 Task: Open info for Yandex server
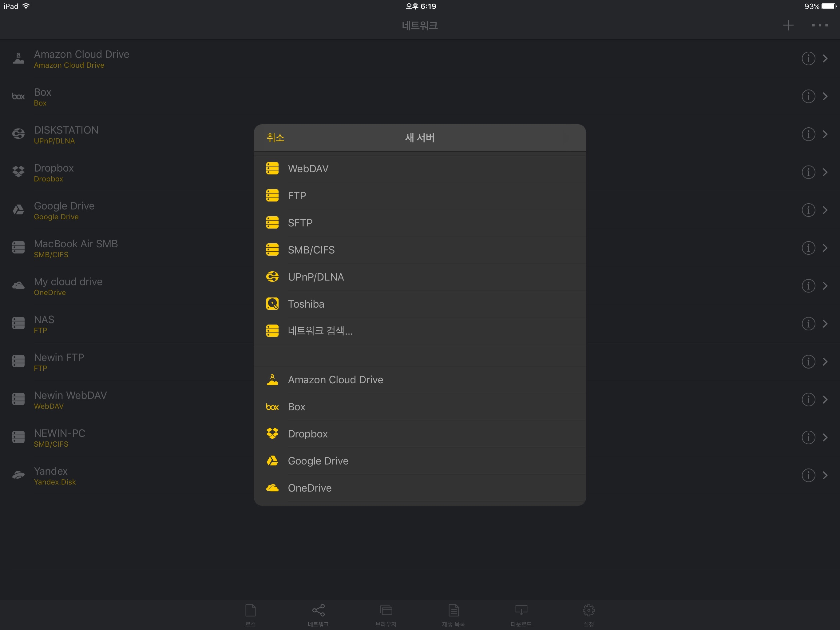pyautogui.click(x=808, y=475)
